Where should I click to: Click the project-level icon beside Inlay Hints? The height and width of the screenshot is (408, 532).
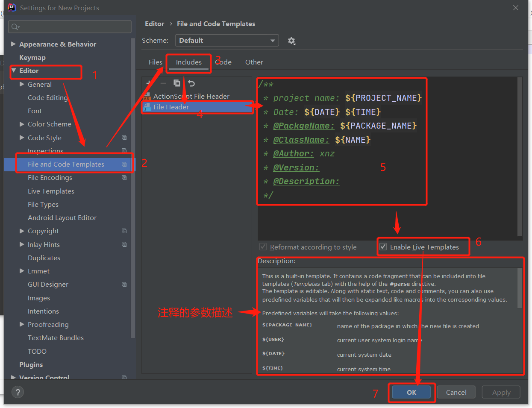coord(124,244)
